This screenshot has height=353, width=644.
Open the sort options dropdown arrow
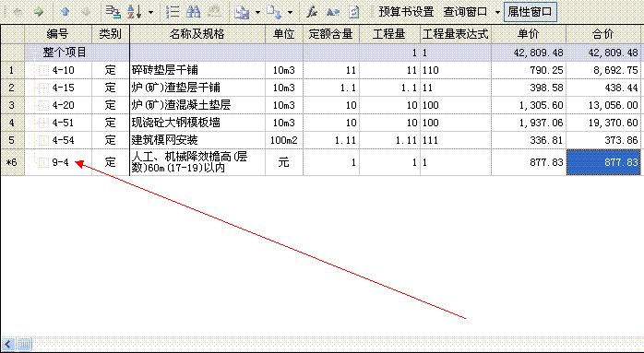click(x=150, y=12)
